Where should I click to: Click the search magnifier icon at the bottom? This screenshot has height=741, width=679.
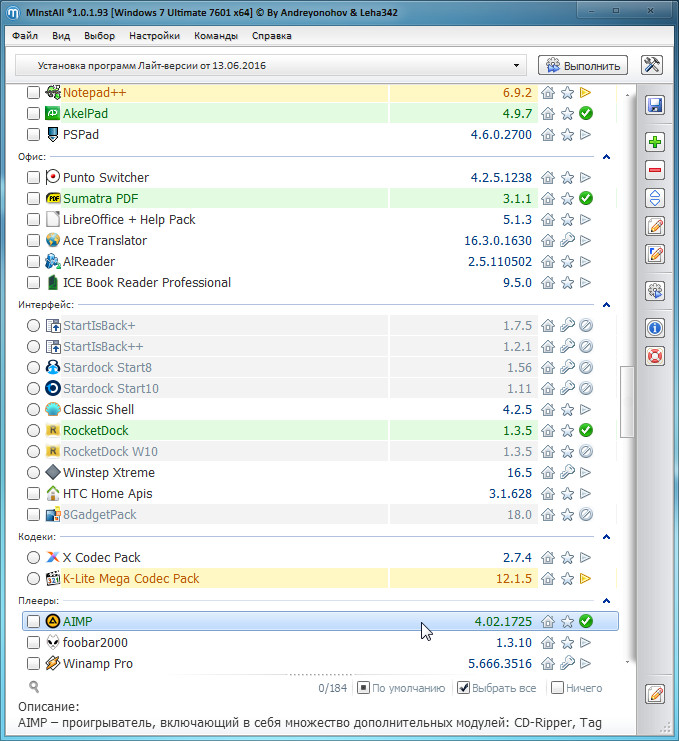tap(34, 687)
